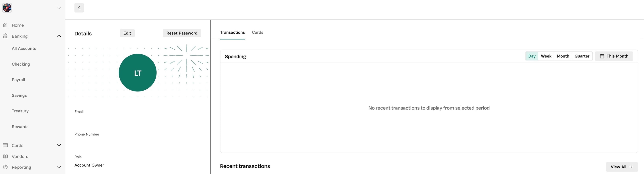The height and width of the screenshot is (174, 644).
Task: Open the Transactions tab
Action: [x=232, y=32]
